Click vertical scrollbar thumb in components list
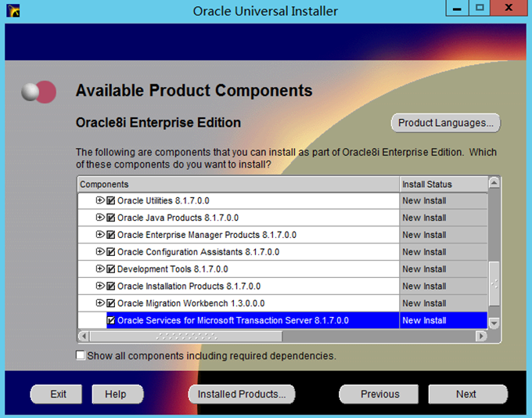Image resolution: width=532 pixels, height=418 pixels. [x=494, y=284]
